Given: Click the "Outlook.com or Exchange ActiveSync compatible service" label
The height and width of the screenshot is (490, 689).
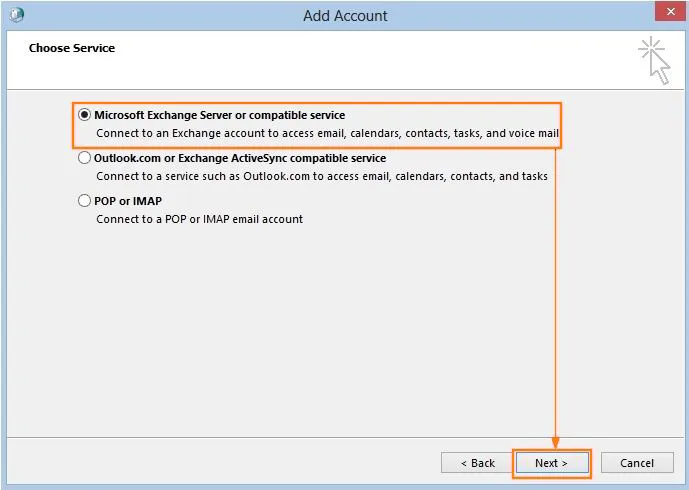Looking at the screenshot, I should [x=240, y=158].
